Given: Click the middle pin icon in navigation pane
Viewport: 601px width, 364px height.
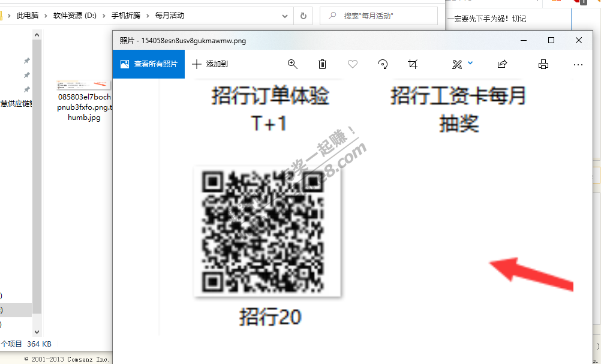Looking at the screenshot, I should coord(27,75).
